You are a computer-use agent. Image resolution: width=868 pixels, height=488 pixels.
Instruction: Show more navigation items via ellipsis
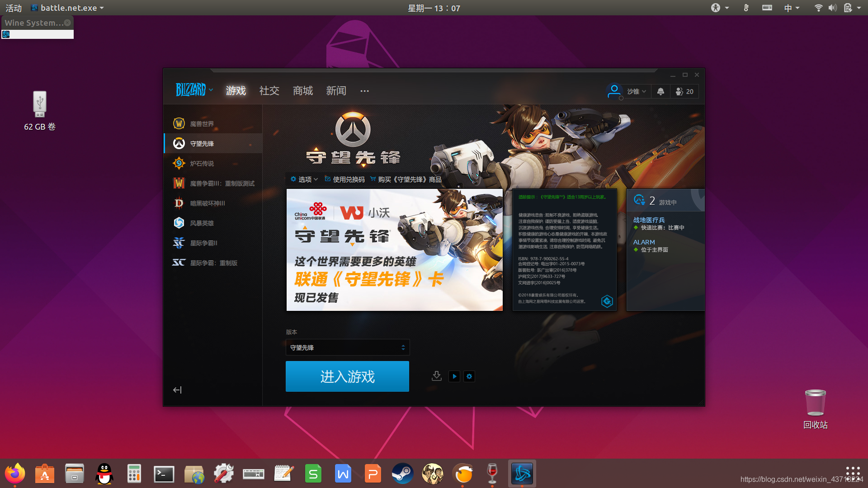point(364,91)
